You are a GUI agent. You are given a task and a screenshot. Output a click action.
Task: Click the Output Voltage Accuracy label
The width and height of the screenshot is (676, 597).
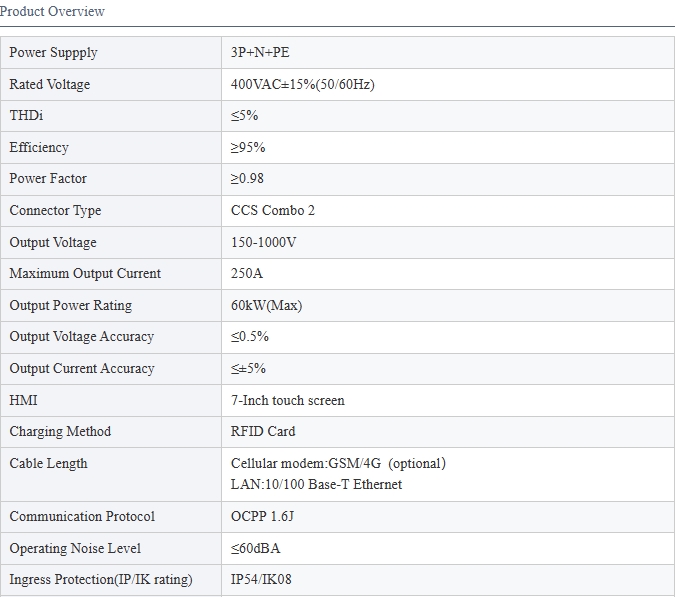81,336
